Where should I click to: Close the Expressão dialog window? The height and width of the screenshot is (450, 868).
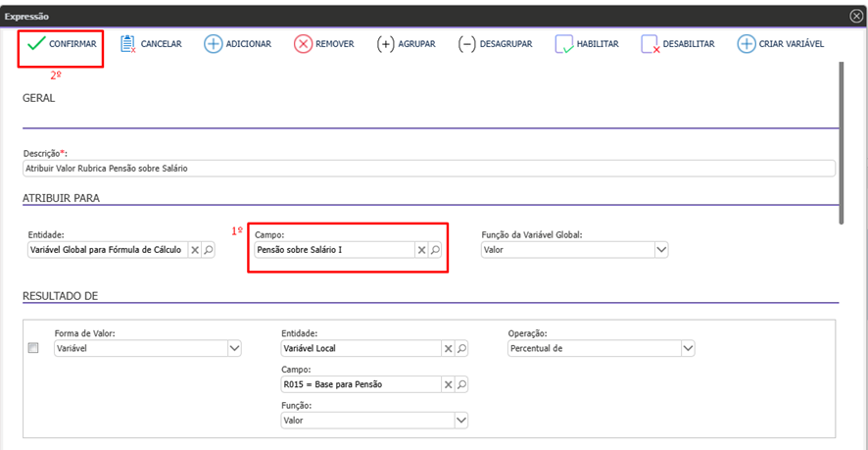point(856,16)
